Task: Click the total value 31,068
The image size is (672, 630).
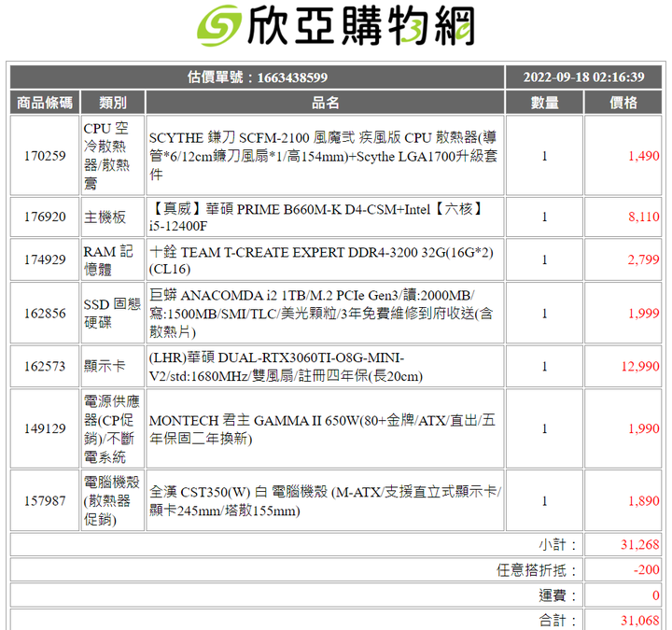Action: pos(640,620)
